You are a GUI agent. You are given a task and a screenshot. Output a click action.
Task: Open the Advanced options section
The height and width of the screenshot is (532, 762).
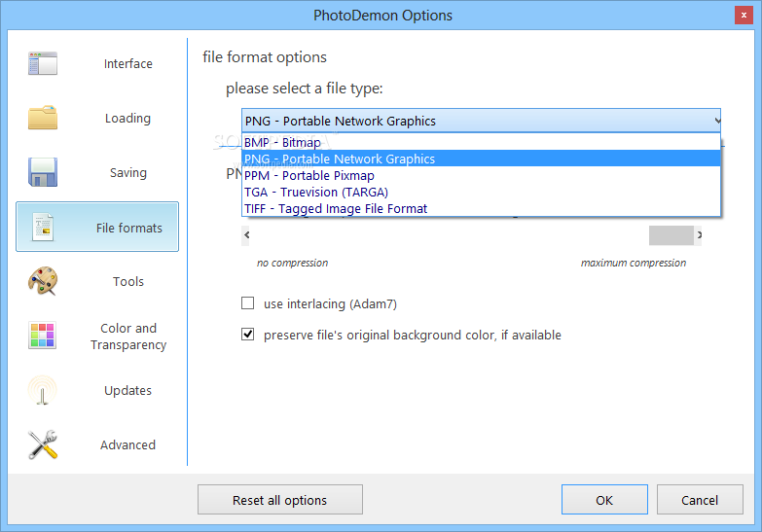(97, 444)
